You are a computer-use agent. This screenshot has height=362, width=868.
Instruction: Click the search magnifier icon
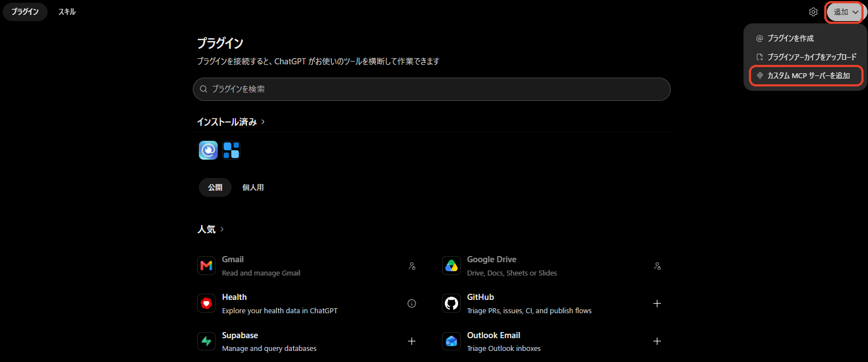point(204,89)
